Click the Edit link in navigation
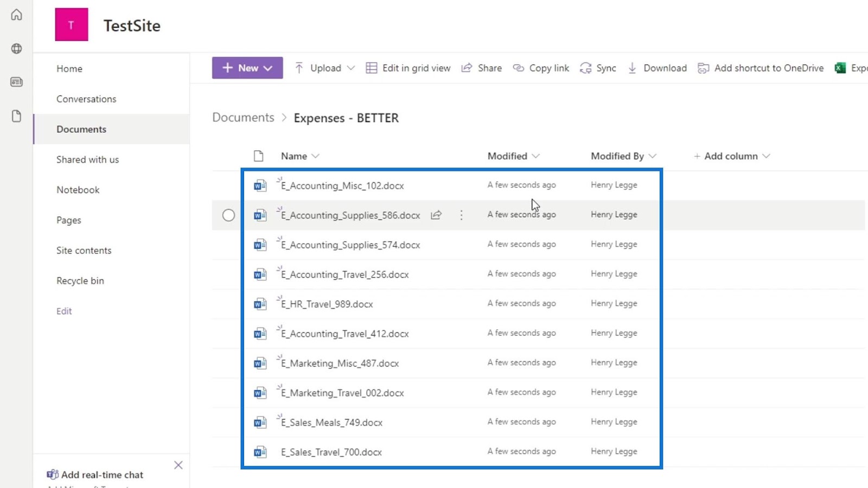 point(64,311)
